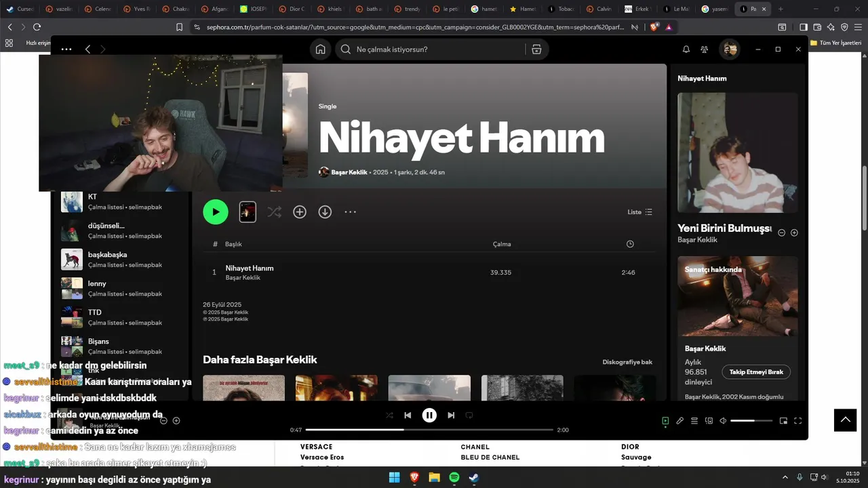Open Spotify Browse icon in search bar
Viewport: 868px width, 488px height.
(536, 49)
